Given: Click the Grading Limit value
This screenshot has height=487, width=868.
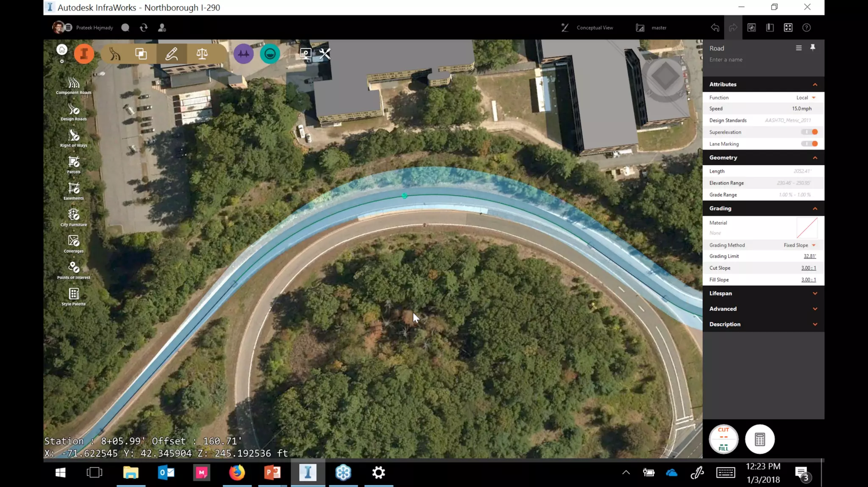Looking at the screenshot, I should [x=810, y=256].
